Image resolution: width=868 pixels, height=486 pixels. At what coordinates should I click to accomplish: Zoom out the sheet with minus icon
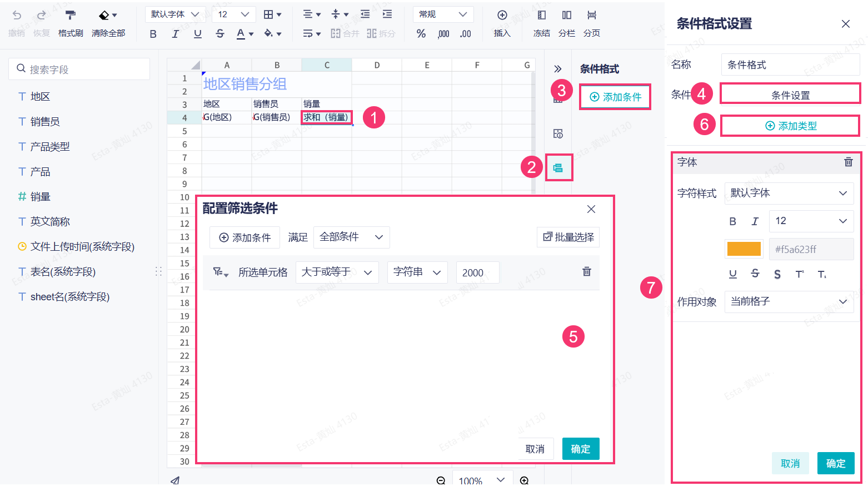click(441, 480)
